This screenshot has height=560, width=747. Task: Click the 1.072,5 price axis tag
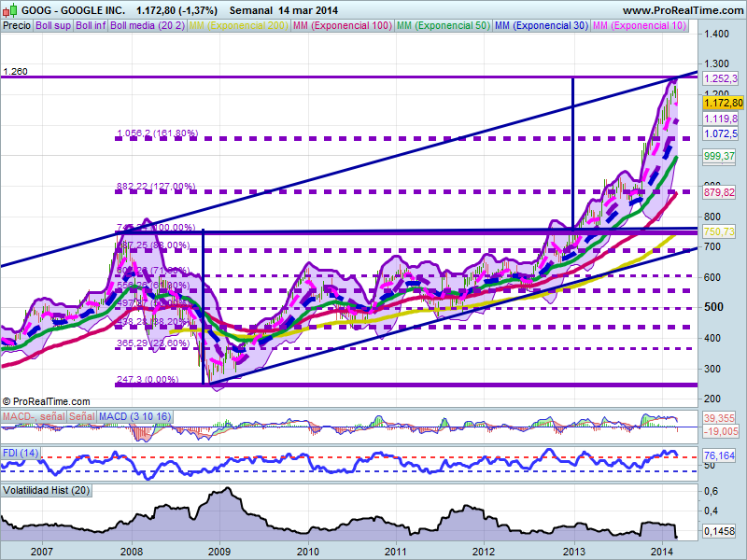coord(721,133)
